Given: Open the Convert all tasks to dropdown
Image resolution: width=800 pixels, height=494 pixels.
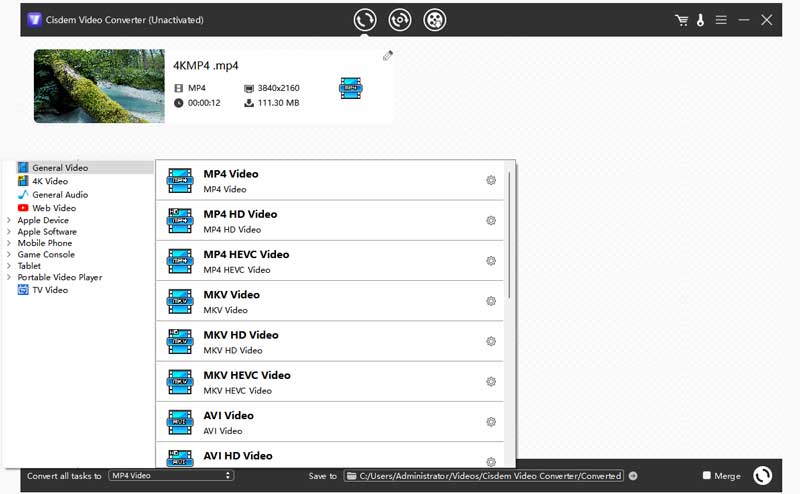Looking at the screenshot, I should 171,476.
